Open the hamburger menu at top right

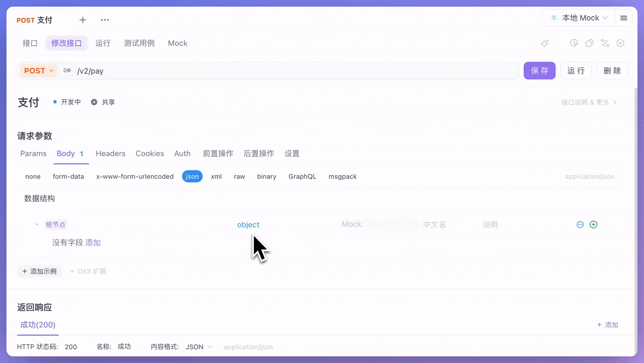(x=624, y=18)
